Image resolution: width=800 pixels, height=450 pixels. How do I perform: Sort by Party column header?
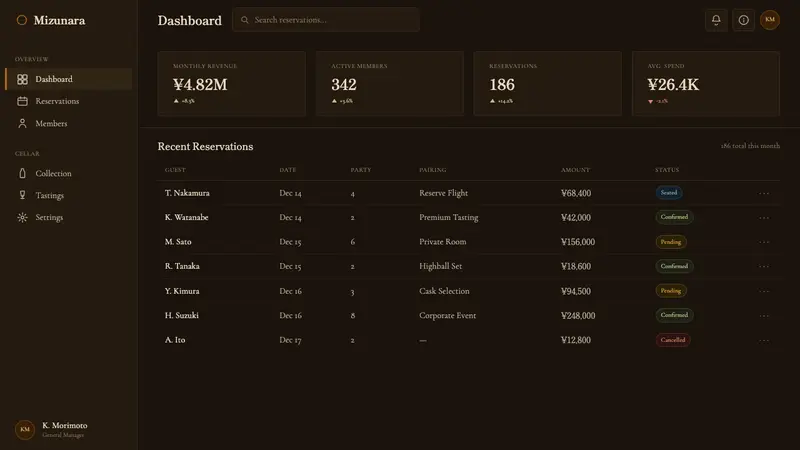click(361, 170)
